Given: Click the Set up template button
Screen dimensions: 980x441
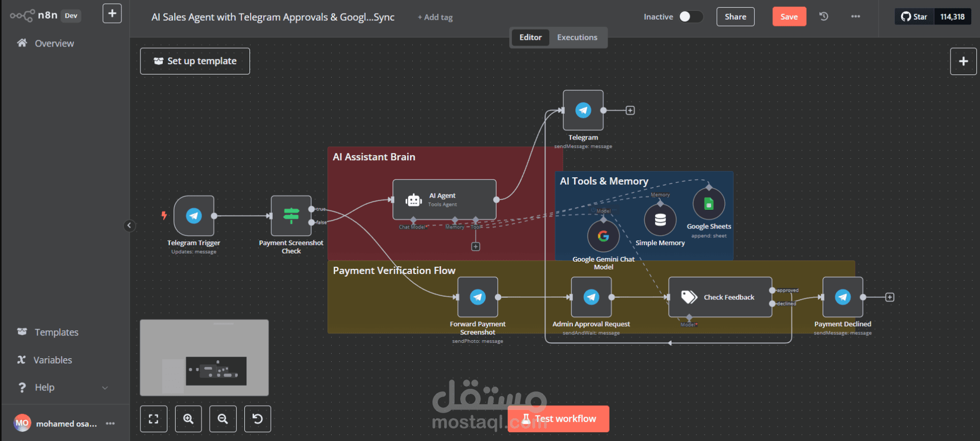Looking at the screenshot, I should coord(195,61).
